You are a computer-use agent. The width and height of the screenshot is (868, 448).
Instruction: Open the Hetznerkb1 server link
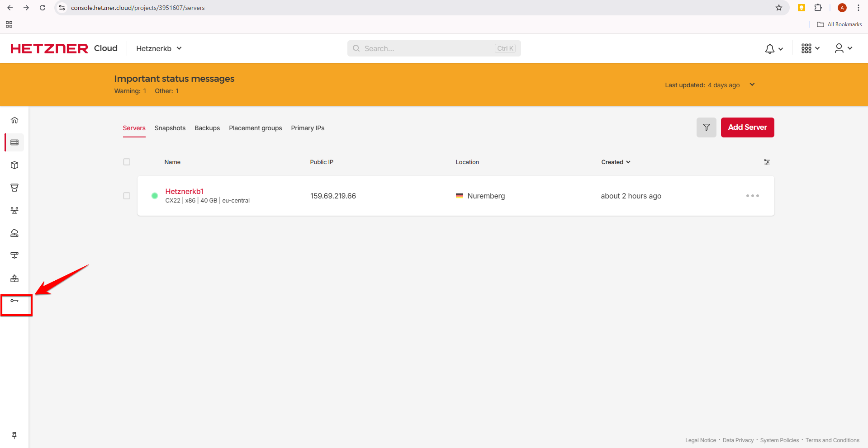(x=184, y=192)
